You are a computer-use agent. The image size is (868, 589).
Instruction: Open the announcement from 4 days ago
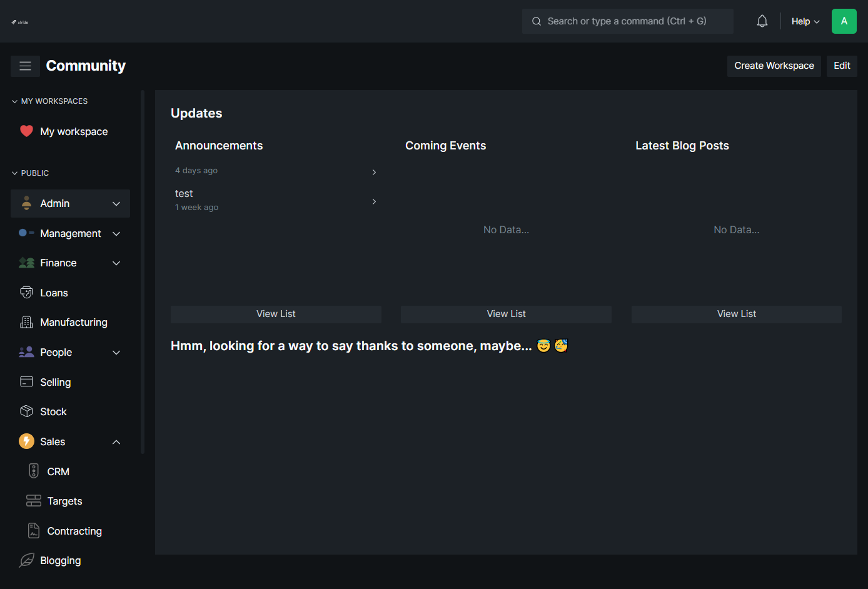[276, 171]
